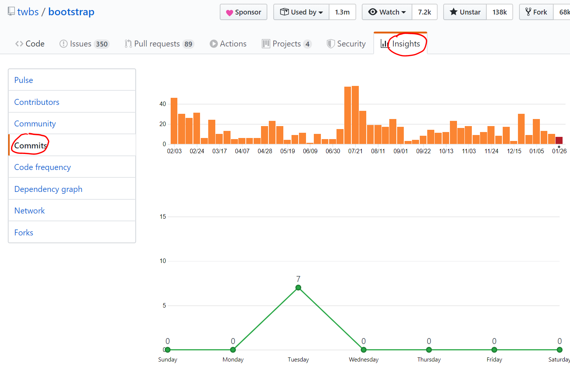Viewport: 570px width, 392px height.
Task: Select Commits in the sidebar
Action: 72,145
